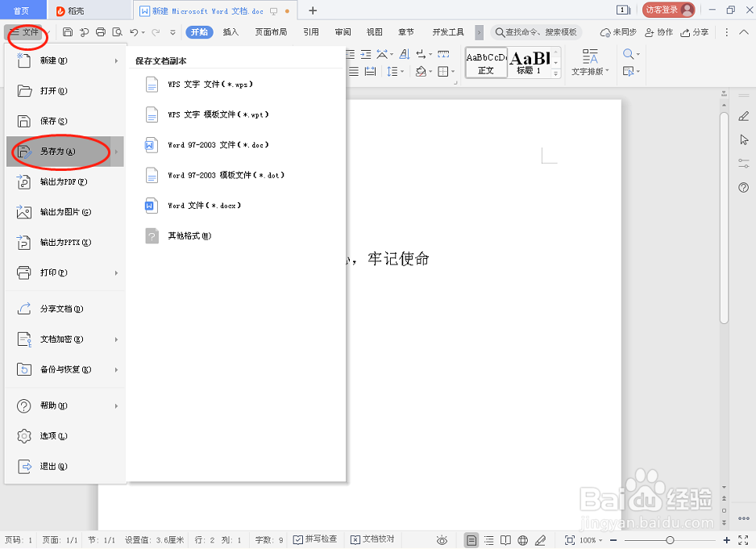Select 输出为图片 in file menu
Screen dimensions: 756x549
[65, 212]
